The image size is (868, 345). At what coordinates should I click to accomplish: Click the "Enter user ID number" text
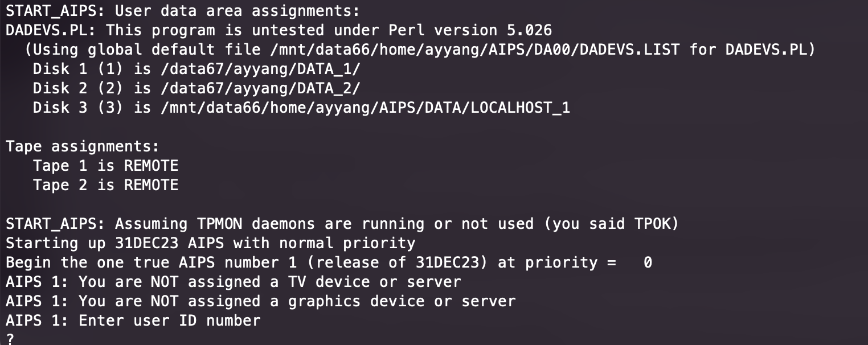(169, 321)
